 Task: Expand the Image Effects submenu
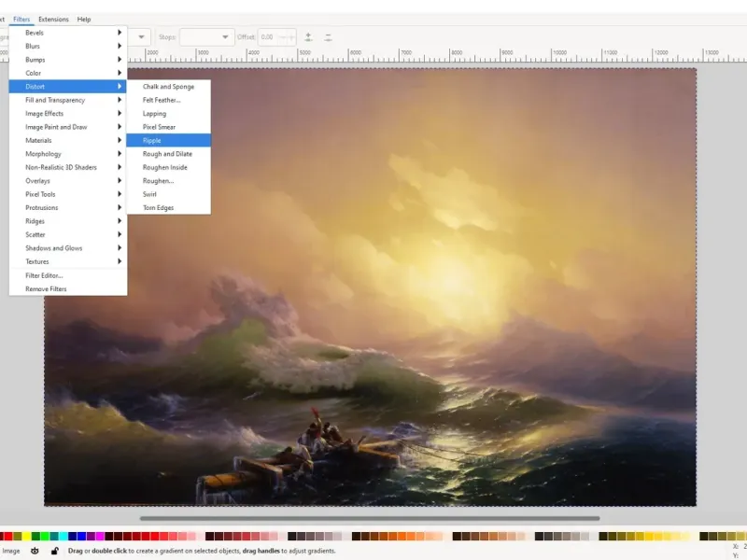[x=68, y=113]
